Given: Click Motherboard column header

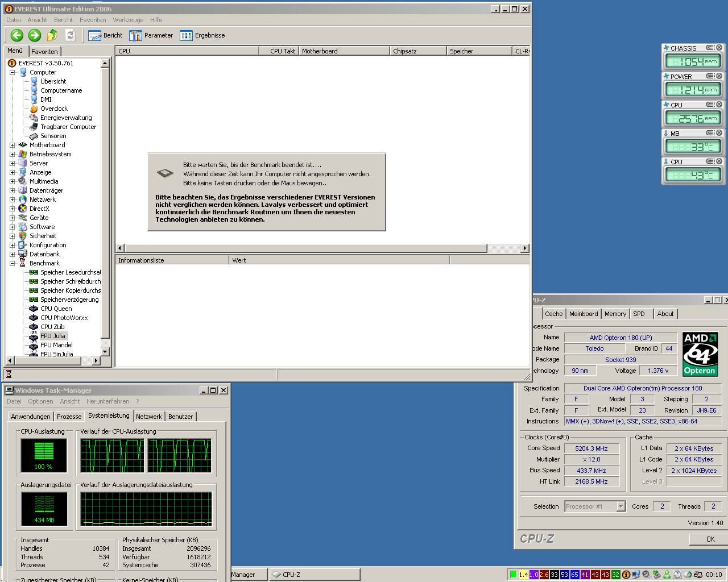Looking at the screenshot, I should [x=344, y=51].
